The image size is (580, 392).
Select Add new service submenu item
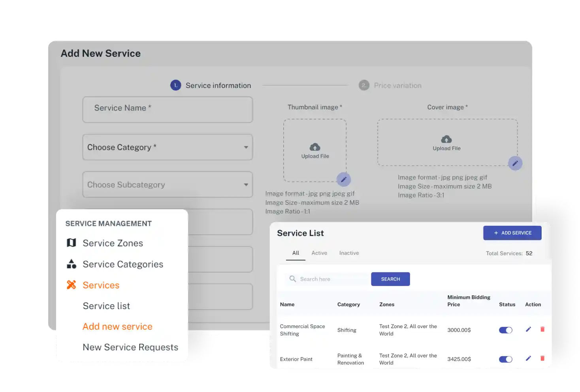point(118,326)
